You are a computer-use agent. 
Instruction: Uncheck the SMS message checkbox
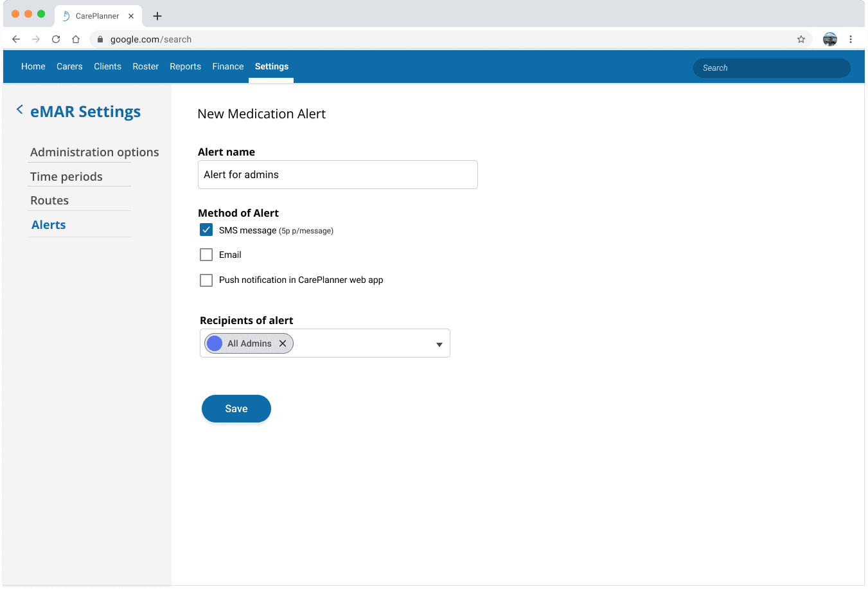click(206, 230)
